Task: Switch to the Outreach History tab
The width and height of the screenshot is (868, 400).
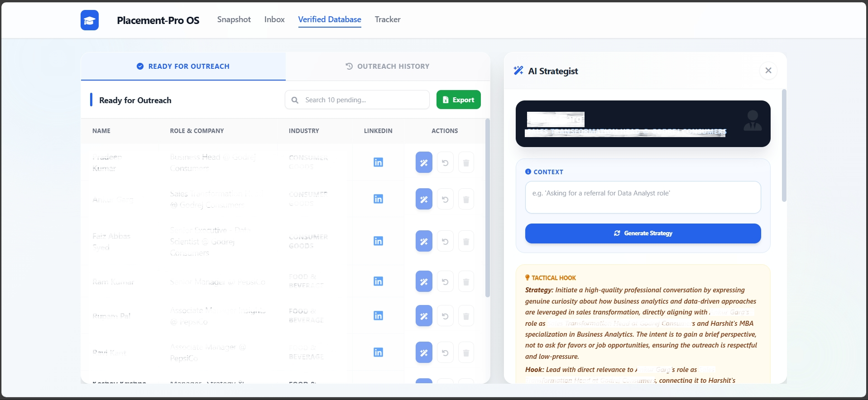Action: click(388, 67)
